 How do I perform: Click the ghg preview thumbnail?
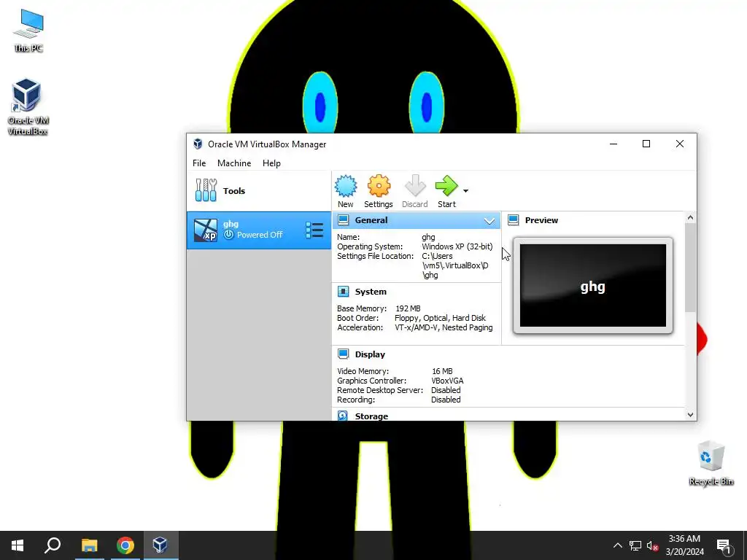coord(592,286)
